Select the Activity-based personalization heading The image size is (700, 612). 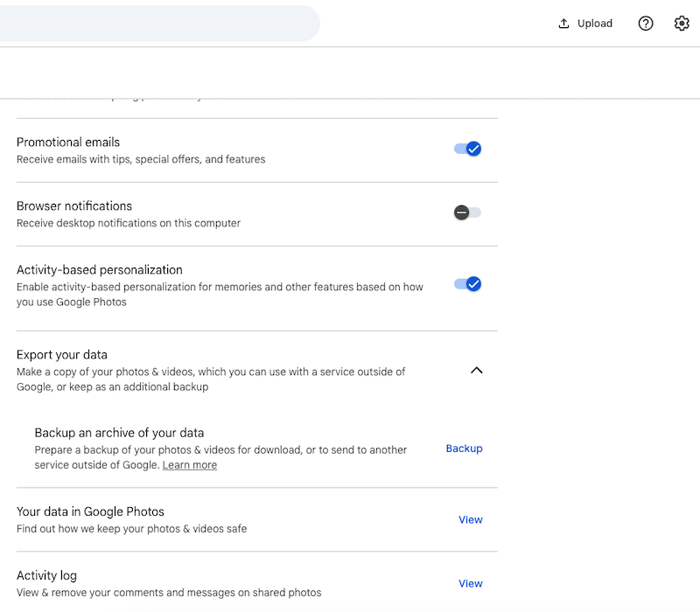[x=100, y=270]
